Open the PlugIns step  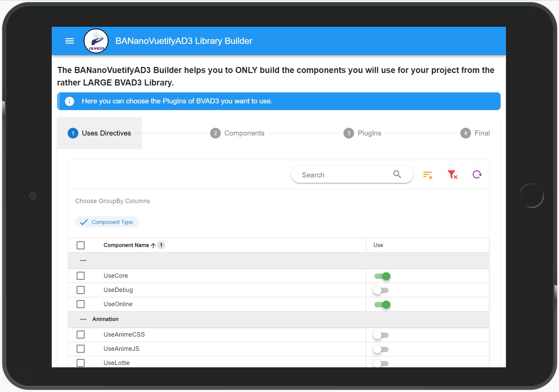coord(362,133)
